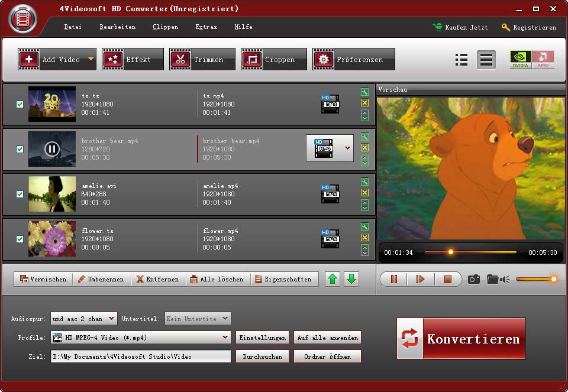The width and height of the screenshot is (568, 392).
Task: Open the Extras menu
Action: point(206,27)
